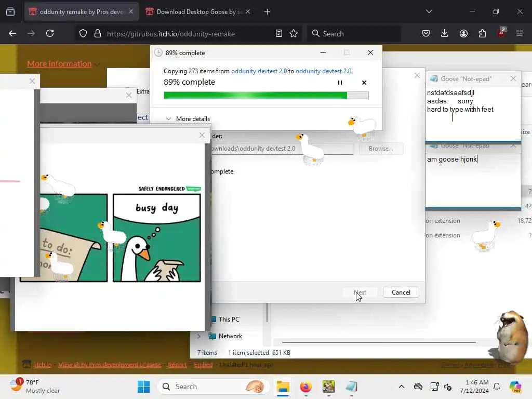Click the disabled Next button
The width and height of the screenshot is (532, 399).
tap(360, 292)
